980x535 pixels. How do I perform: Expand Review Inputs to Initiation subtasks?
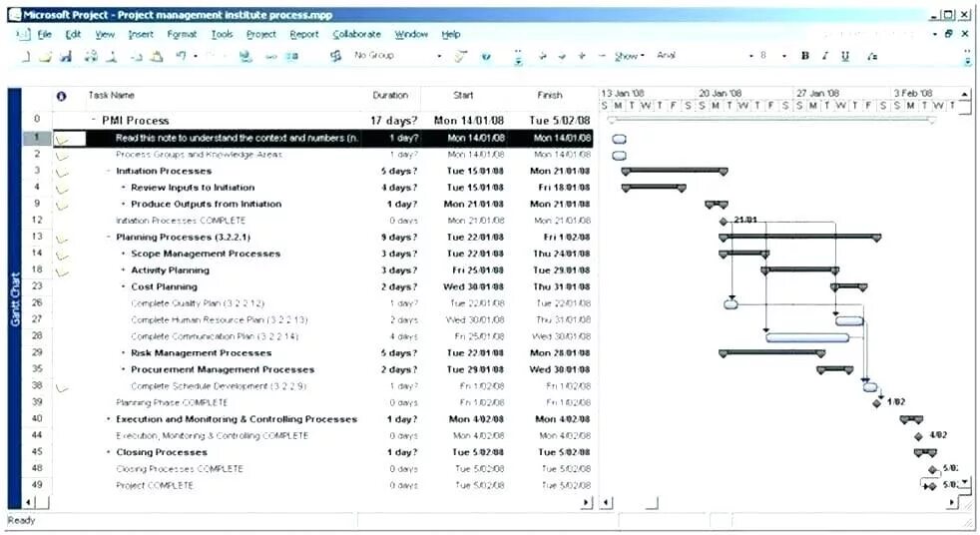click(x=123, y=187)
